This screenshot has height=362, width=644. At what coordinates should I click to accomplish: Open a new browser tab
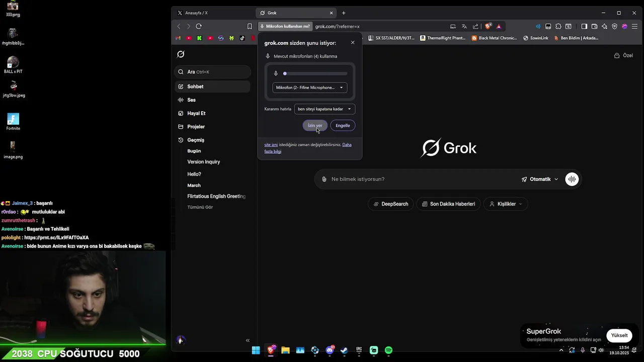(344, 13)
